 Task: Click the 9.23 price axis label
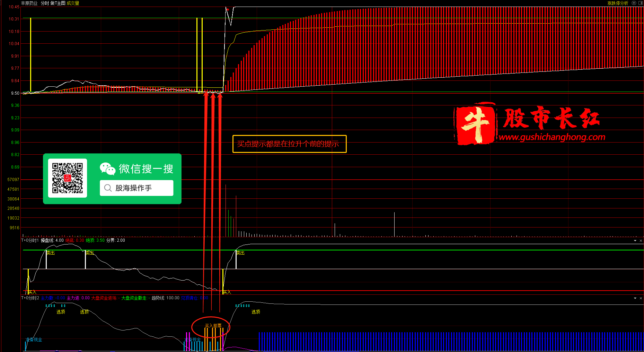(x=15, y=118)
